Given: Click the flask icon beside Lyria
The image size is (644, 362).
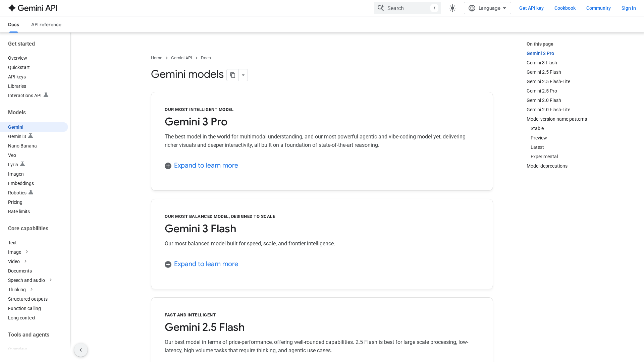Looking at the screenshot, I should (22, 164).
